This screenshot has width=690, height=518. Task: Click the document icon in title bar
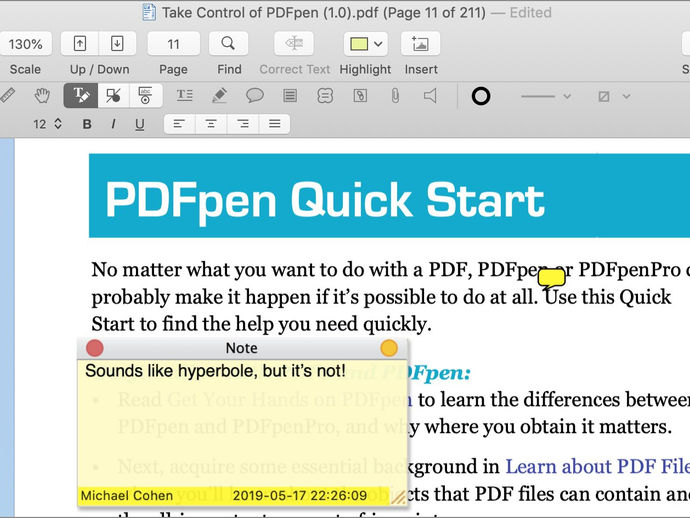tap(149, 12)
